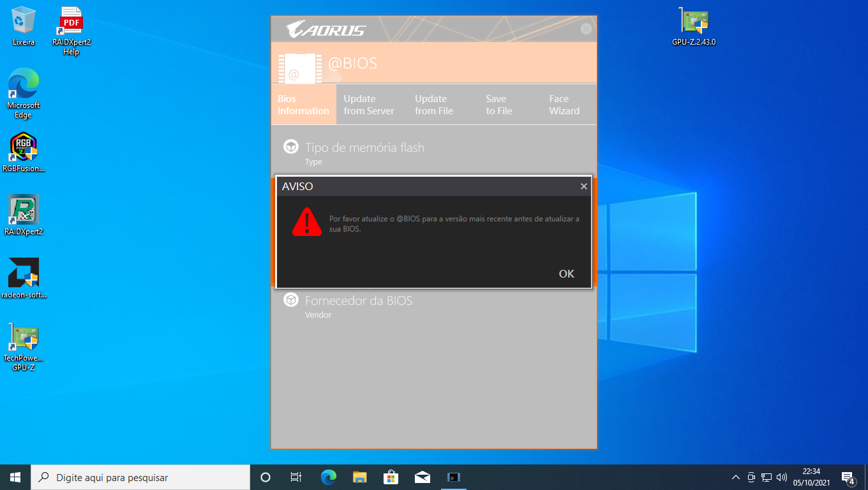
Task: Open the RAIDXpert2 Help PDF shortcut
Action: [71, 31]
